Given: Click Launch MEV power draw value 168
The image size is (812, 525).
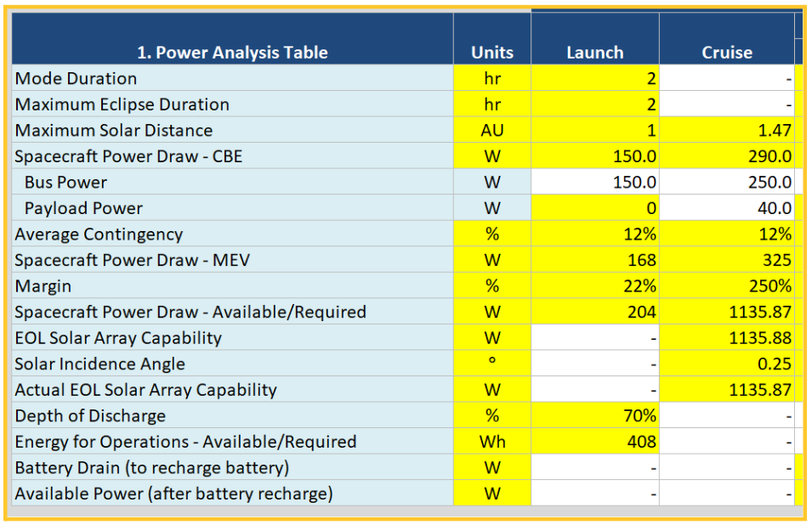Looking at the screenshot, I should tap(594, 260).
